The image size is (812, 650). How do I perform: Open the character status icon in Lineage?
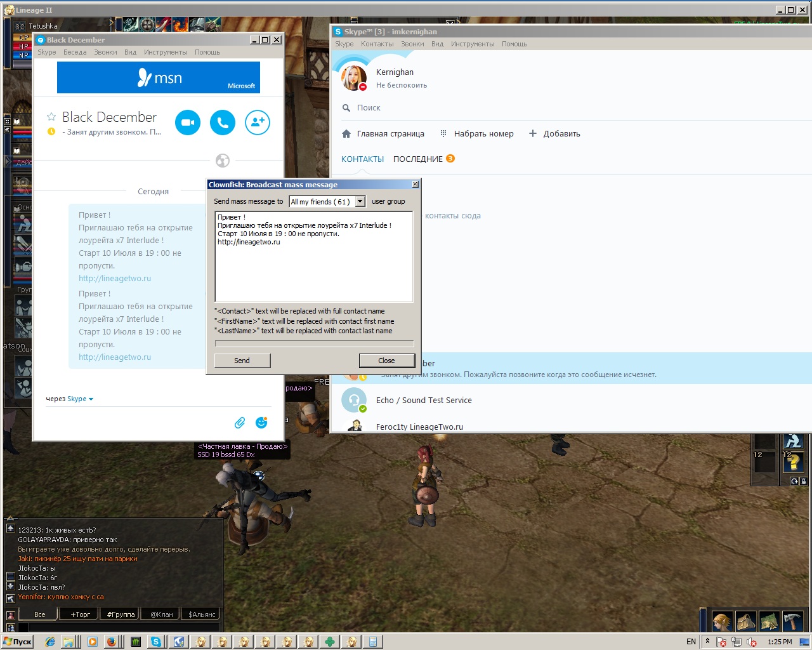722,621
